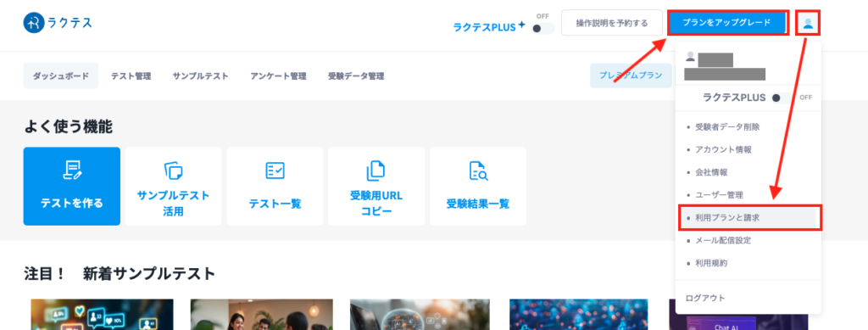Click 受験用URLコピー card label
This screenshot has height=330, width=868.
pyautogui.click(x=376, y=204)
